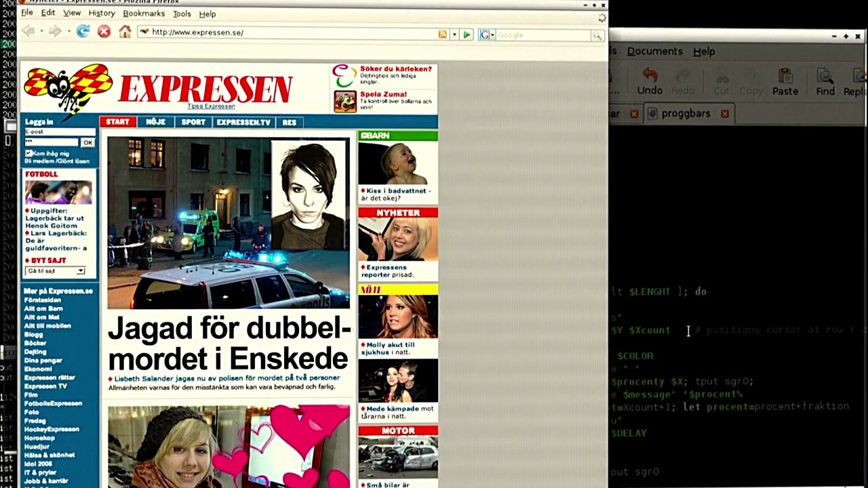Select the NÖJE tab on Expressen

(155, 122)
